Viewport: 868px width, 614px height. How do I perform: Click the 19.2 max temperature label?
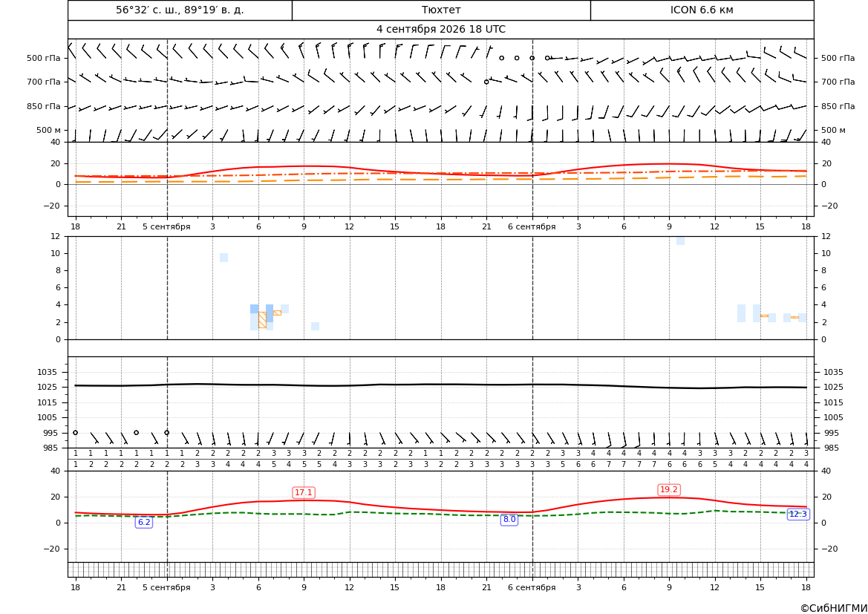pos(669,489)
